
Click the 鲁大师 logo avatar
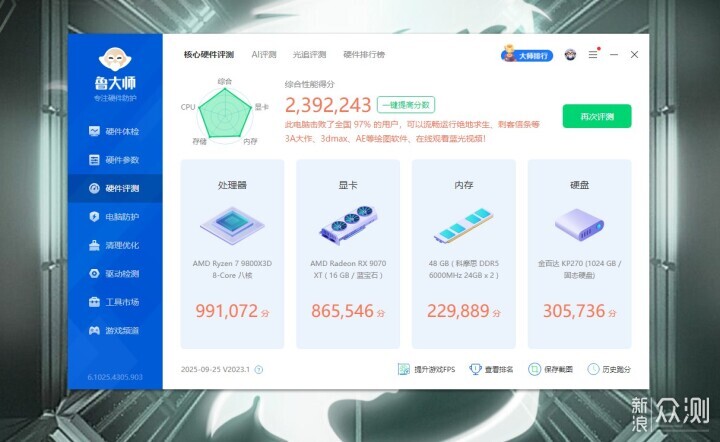(115, 59)
